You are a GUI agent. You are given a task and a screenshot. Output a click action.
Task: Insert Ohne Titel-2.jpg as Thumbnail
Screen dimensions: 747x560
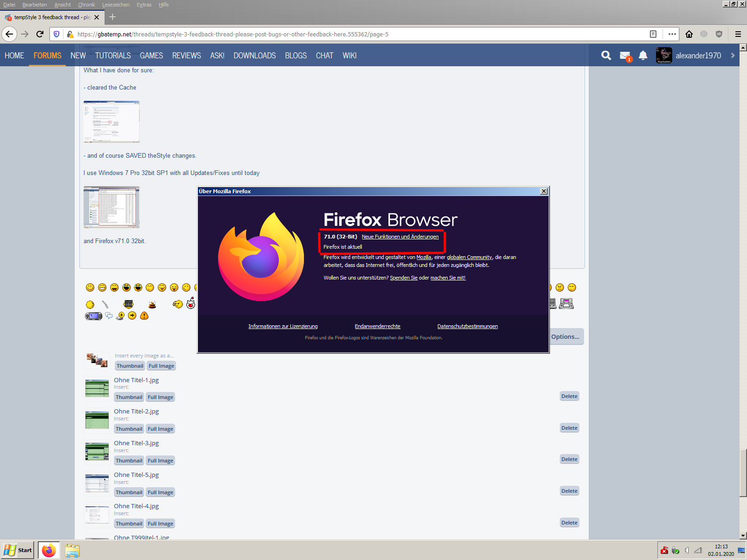pyautogui.click(x=129, y=429)
